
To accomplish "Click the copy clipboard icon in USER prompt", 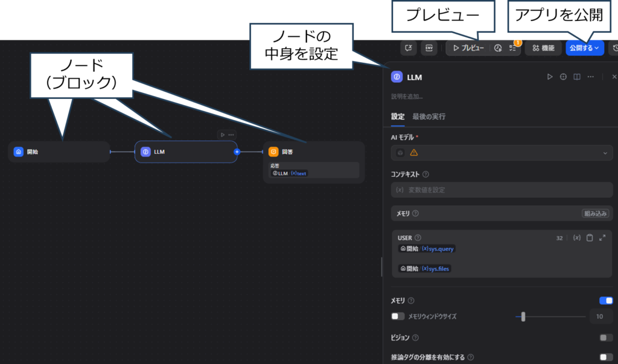I will (590, 238).
